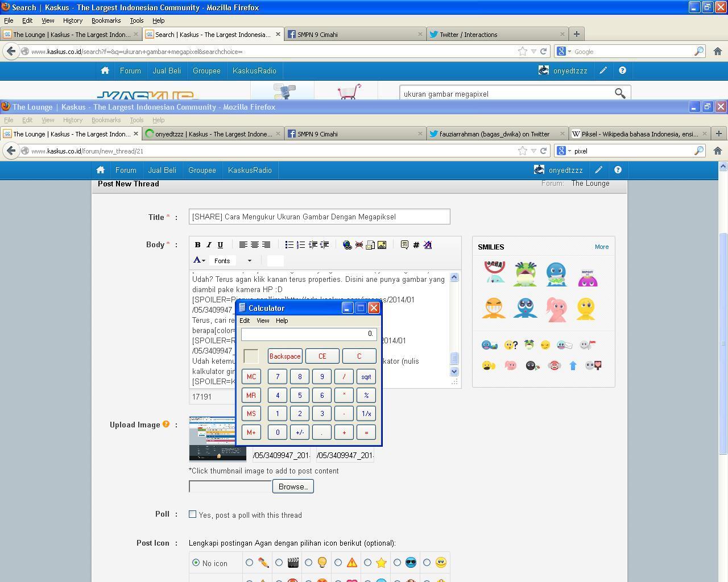The width and height of the screenshot is (728, 582).
Task: Go back in the front Firefox window
Action: [11, 151]
